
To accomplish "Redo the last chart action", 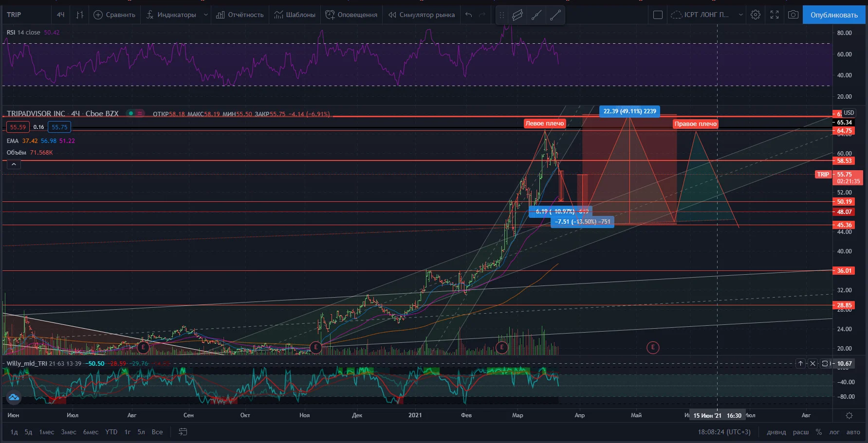I will pos(482,15).
